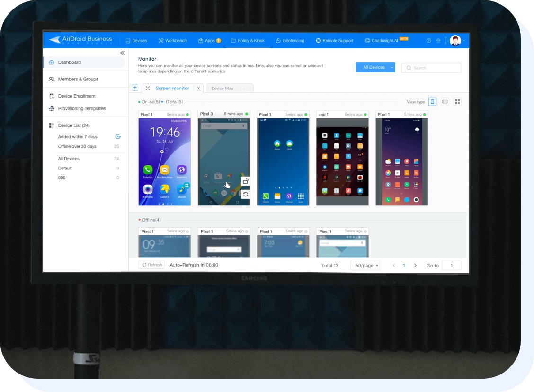
Task: Go to the next page arrow
Action: click(x=415, y=266)
